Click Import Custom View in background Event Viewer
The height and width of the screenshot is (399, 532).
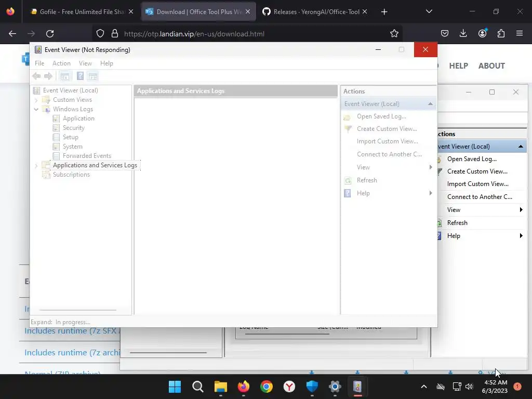[478, 184]
